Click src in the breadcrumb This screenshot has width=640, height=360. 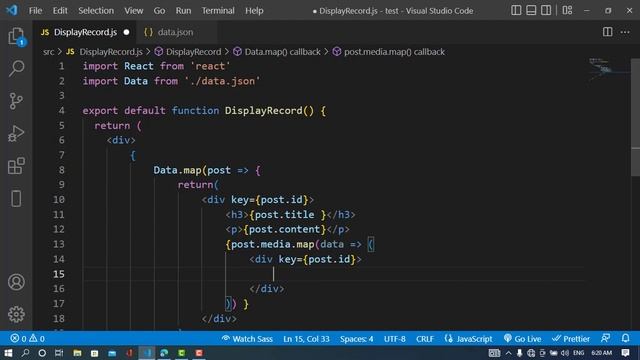pos(48,52)
